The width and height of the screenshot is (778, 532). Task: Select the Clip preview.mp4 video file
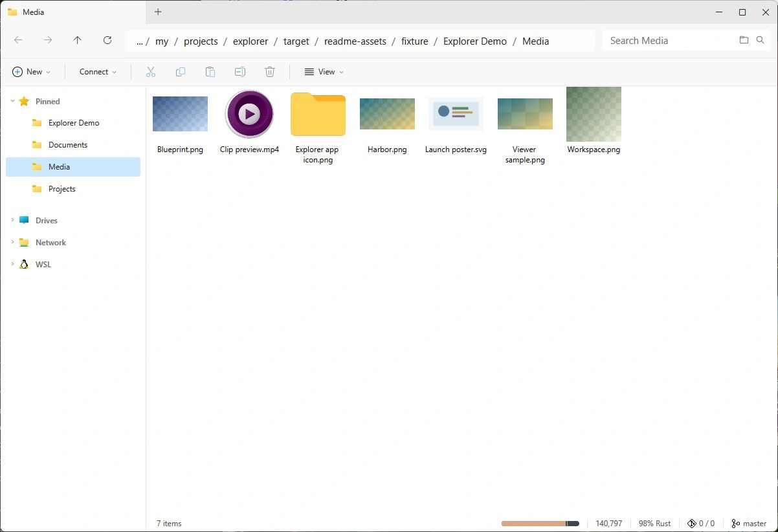[x=249, y=122]
